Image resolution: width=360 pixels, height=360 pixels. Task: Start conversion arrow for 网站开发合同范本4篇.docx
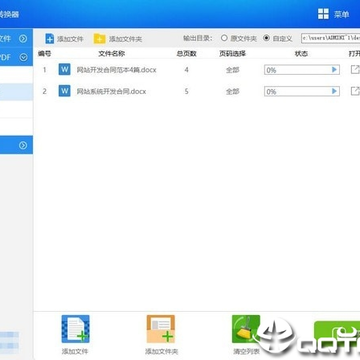click(334, 70)
